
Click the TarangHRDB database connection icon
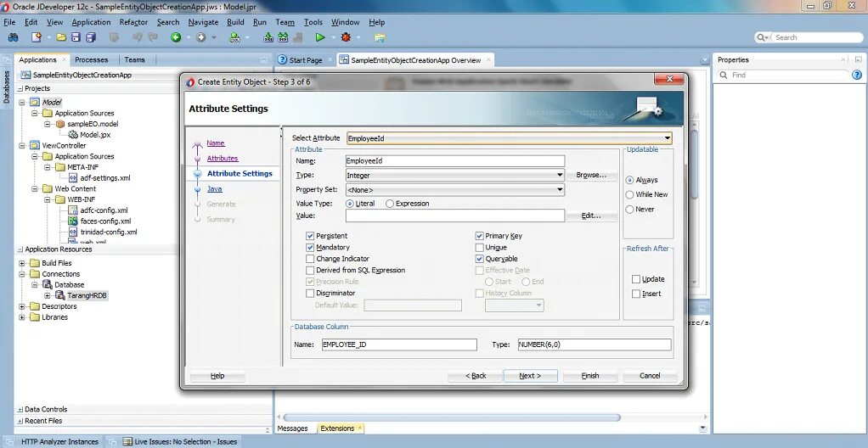(x=60, y=295)
